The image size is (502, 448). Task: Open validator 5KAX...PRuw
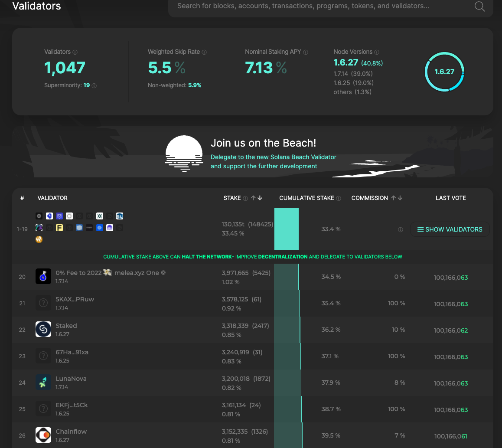pos(75,299)
